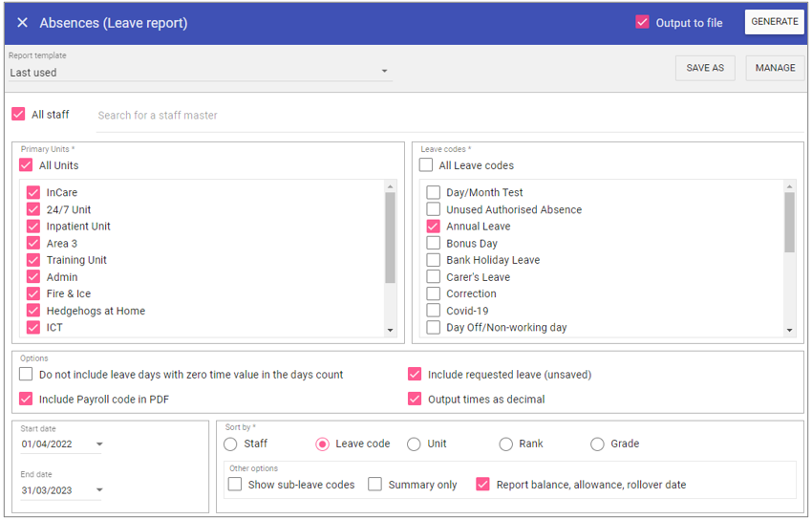Image resolution: width=812 pixels, height=520 pixels.
Task: Click the Generate button
Action: (x=774, y=22)
